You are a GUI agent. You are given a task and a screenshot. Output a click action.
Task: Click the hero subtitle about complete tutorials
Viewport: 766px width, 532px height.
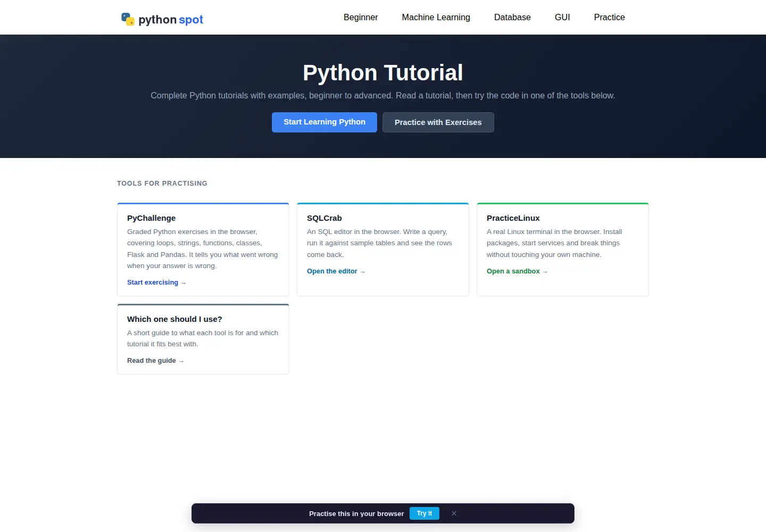click(x=383, y=96)
